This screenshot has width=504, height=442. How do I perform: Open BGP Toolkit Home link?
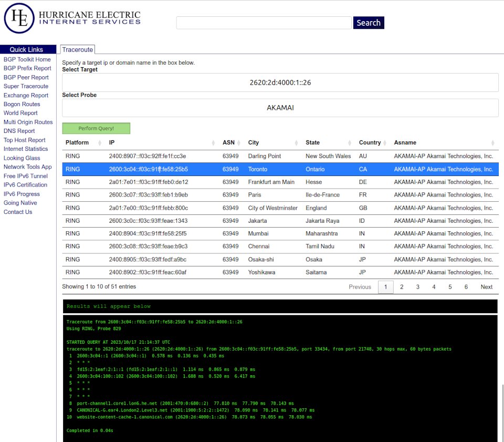(27, 59)
